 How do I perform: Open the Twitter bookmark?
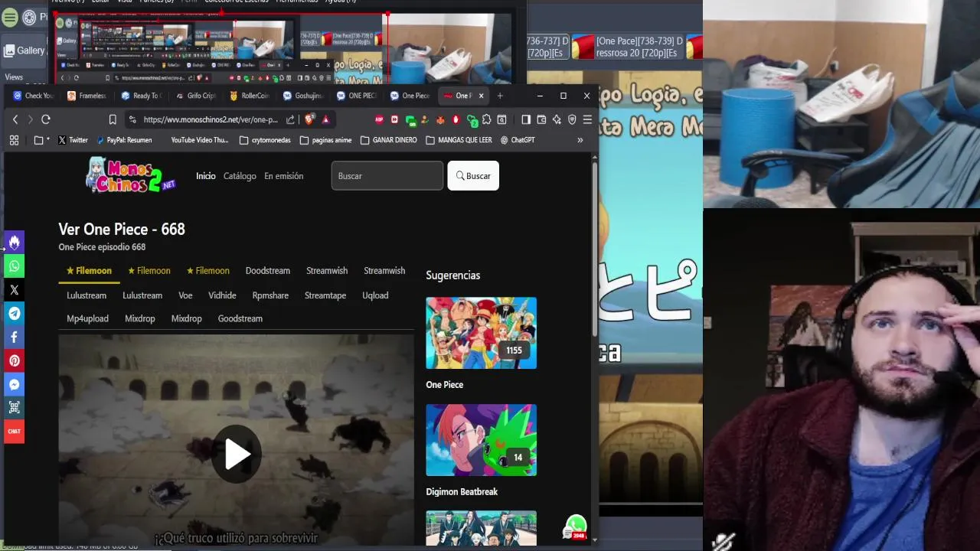pos(73,140)
